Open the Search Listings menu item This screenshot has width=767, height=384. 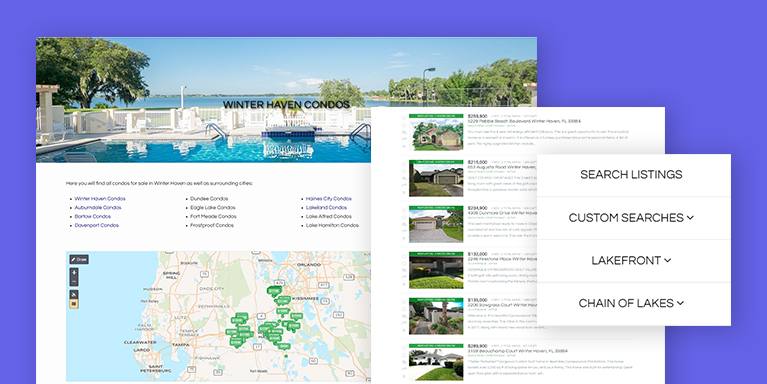[x=631, y=175]
